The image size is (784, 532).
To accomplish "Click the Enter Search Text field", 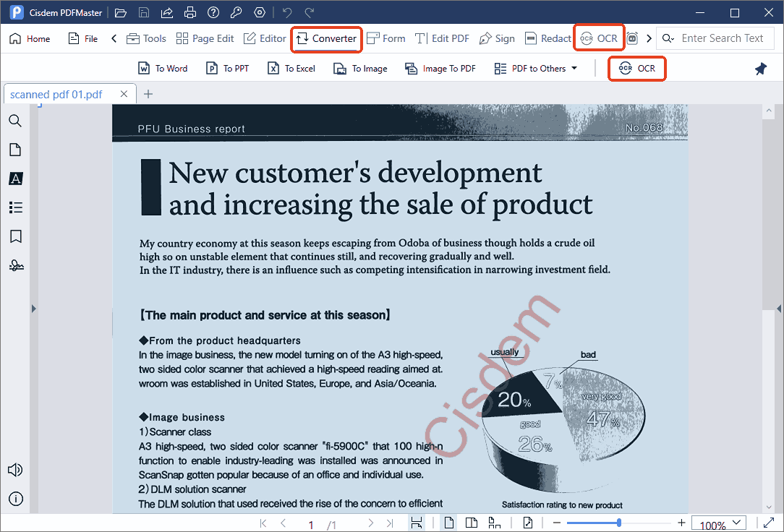I will [x=723, y=38].
